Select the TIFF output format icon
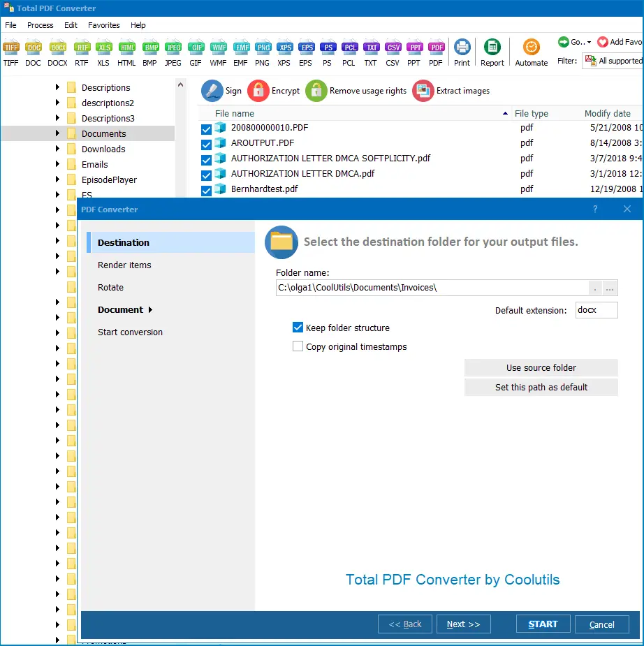 10,49
